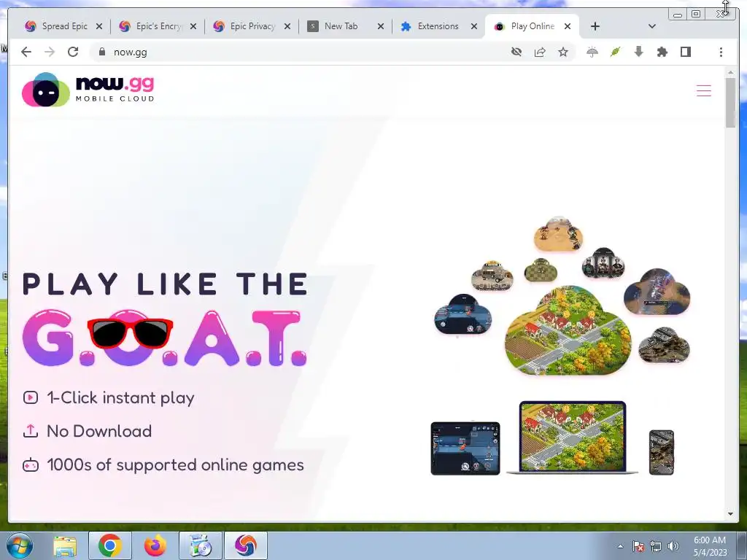Viewport: 747px width, 560px height.
Task: Select the Play Online tab
Action: pyautogui.click(x=532, y=26)
